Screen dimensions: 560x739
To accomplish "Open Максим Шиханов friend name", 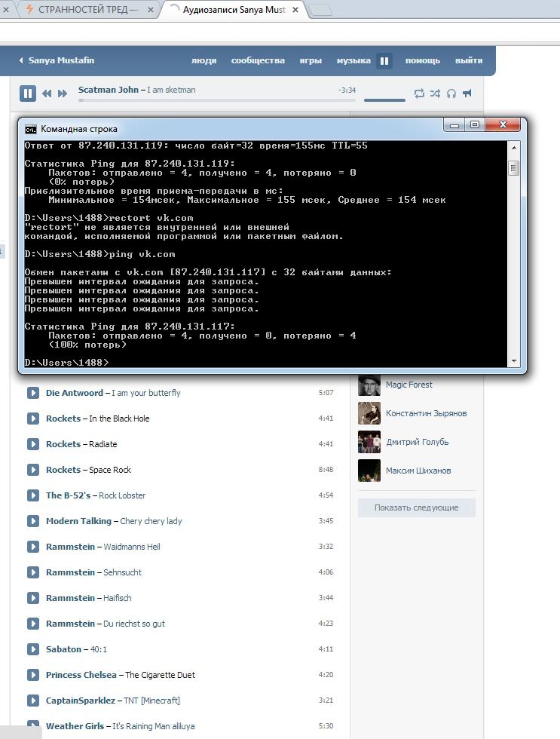I will tap(418, 471).
